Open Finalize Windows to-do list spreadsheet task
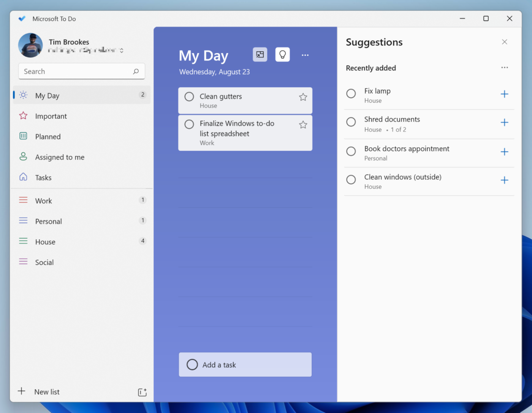The height and width of the screenshot is (413, 532). click(x=245, y=133)
